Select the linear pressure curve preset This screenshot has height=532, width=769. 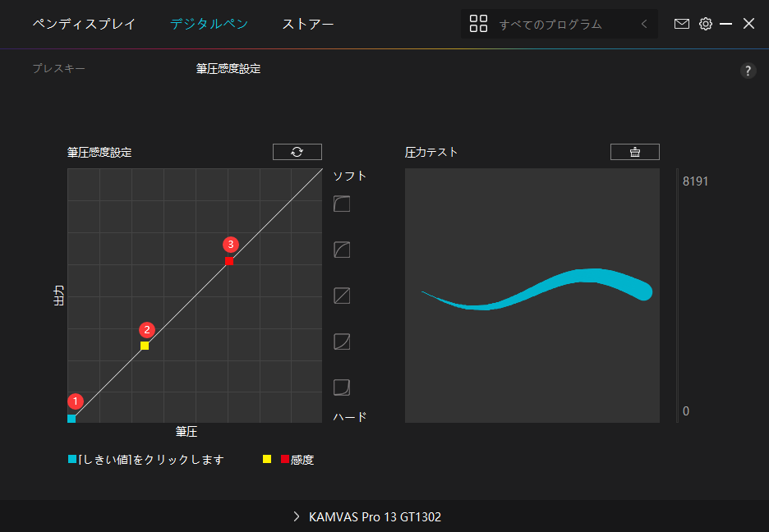pyautogui.click(x=342, y=296)
